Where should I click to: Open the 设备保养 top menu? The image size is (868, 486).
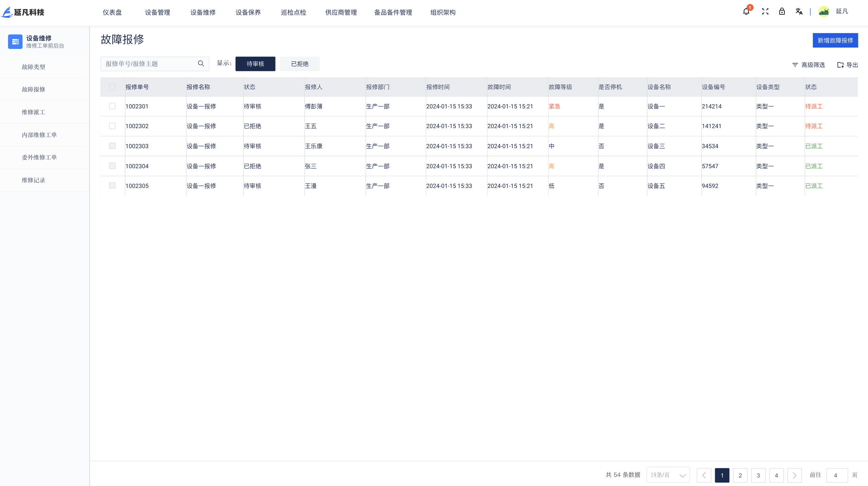click(x=248, y=12)
